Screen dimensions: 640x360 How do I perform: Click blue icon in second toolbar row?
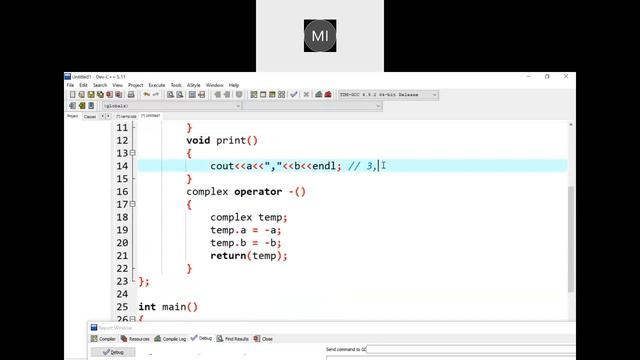[x=91, y=106]
